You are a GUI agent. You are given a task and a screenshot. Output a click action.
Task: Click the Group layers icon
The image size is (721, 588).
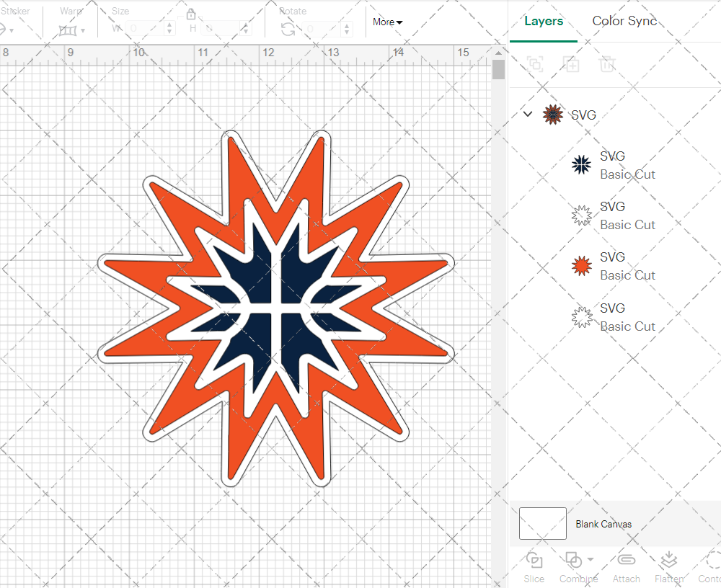[x=535, y=64]
